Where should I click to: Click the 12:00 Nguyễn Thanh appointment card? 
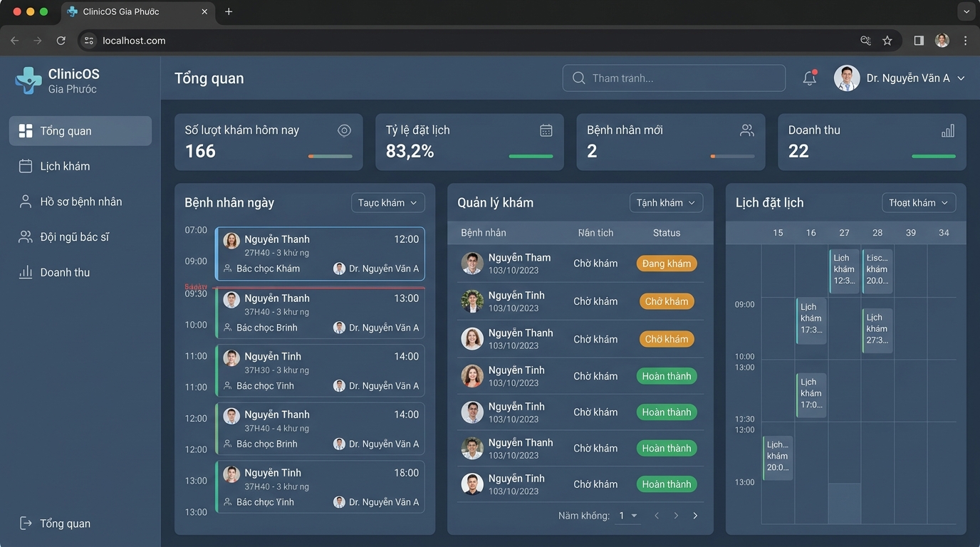click(x=320, y=254)
